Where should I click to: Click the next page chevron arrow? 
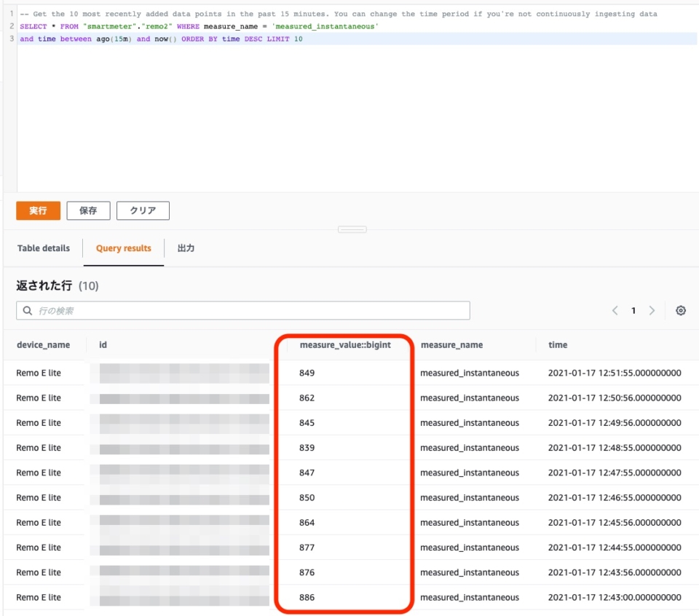[x=651, y=310]
